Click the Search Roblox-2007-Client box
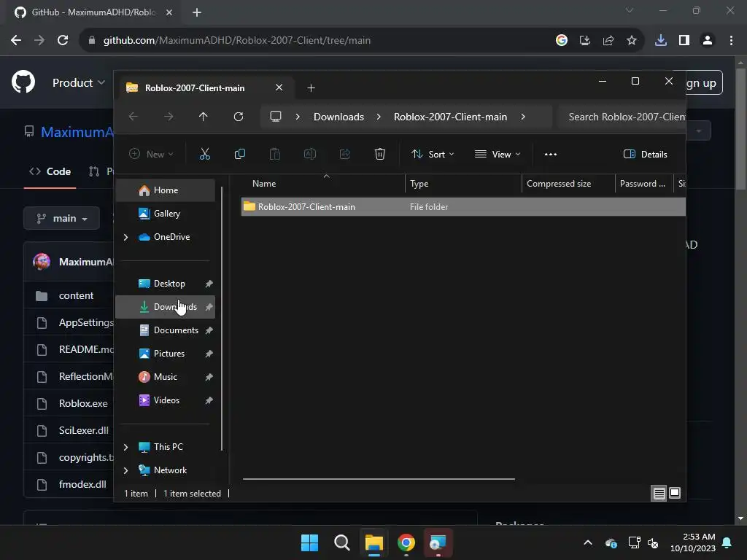 pos(622,117)
